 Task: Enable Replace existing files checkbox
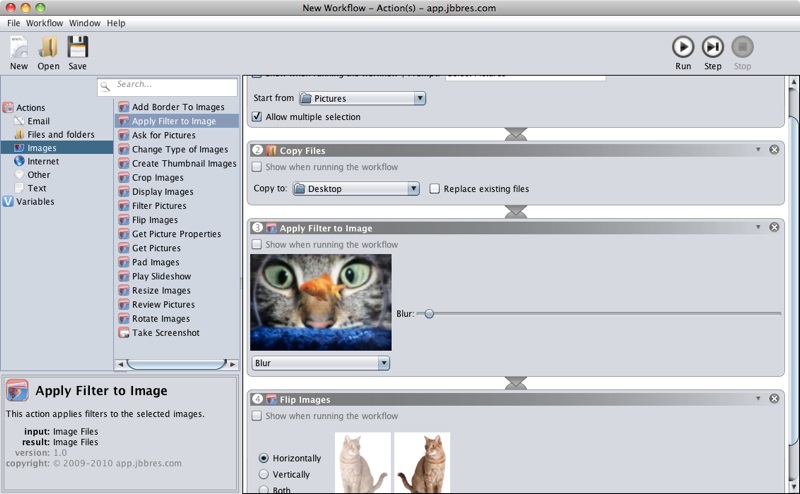(435, 188)
